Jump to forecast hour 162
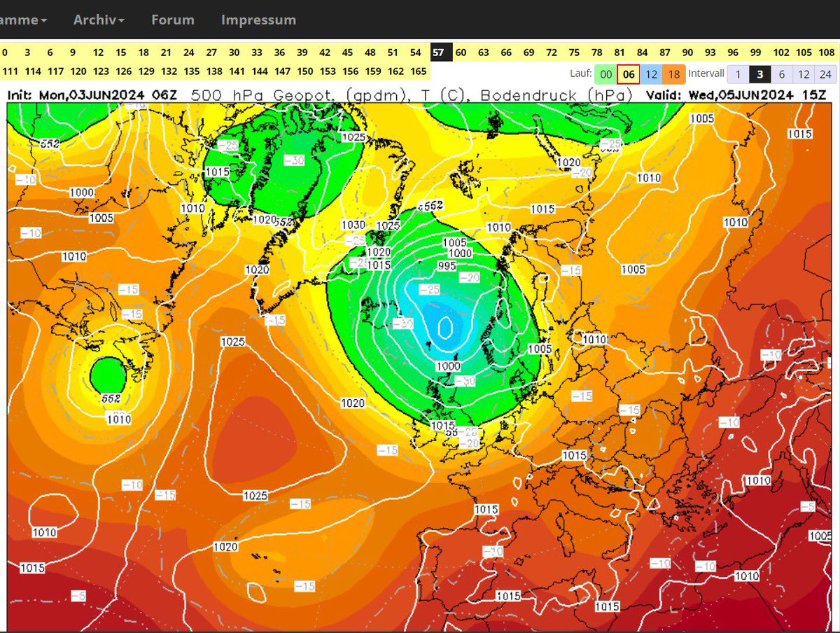This screenshot has width=840, height=633. click(x=395, y=71)
